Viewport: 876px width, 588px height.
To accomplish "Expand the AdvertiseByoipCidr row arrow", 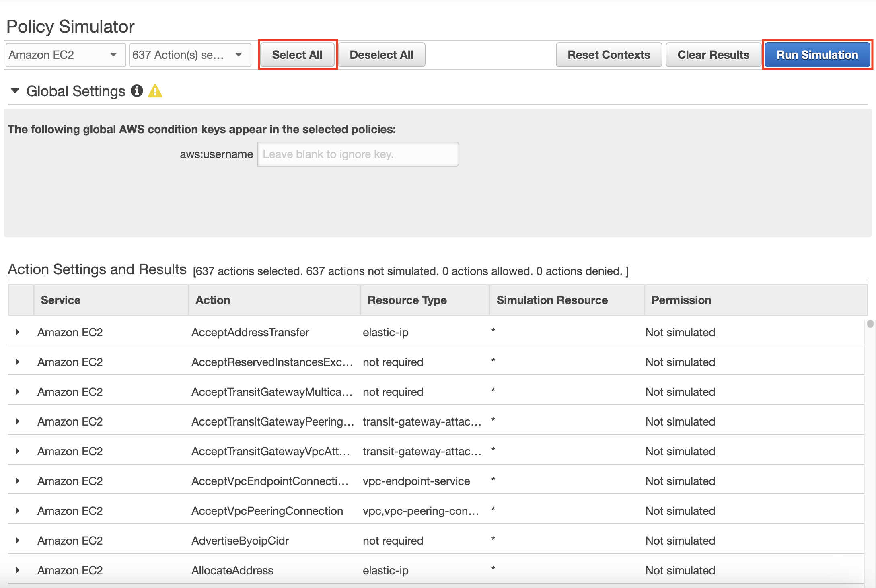I will [x=17, y=541].
